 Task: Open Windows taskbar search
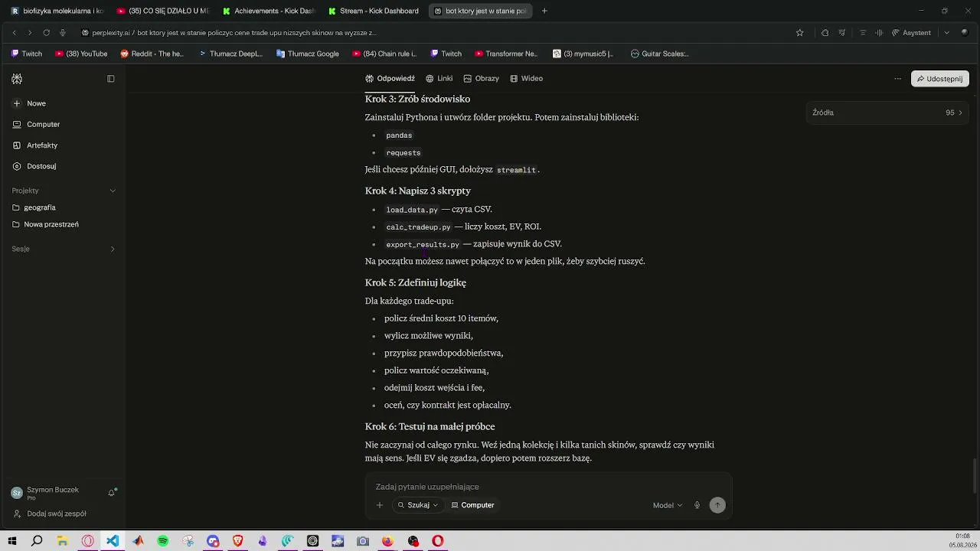(x=37, y=541)
